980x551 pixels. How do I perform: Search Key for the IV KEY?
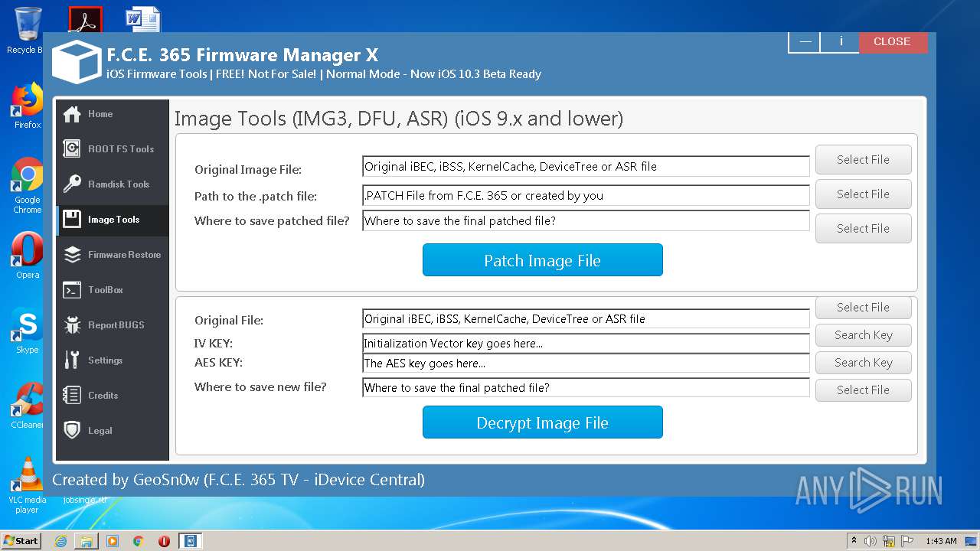click(x=863, y=335)
